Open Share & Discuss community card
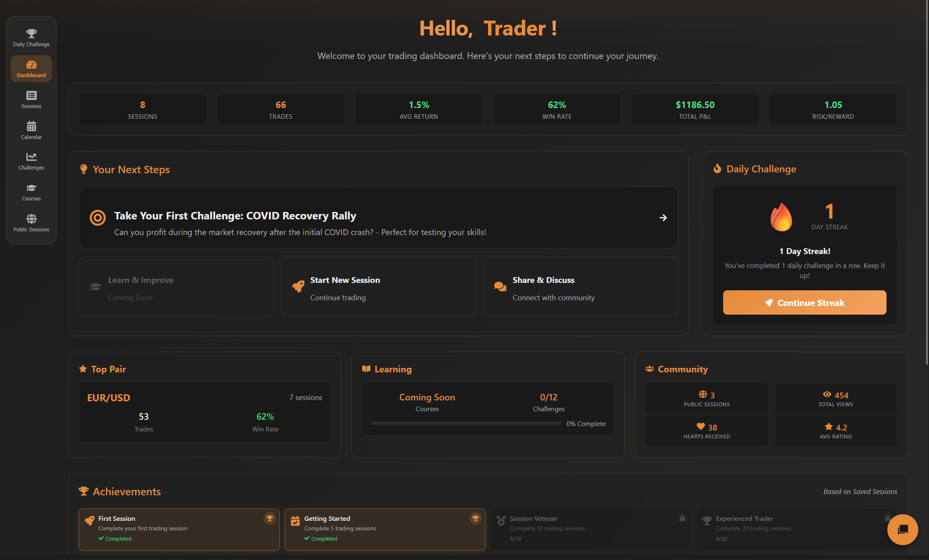This screenshot has height=560, width=929. [x=580, y=287]
